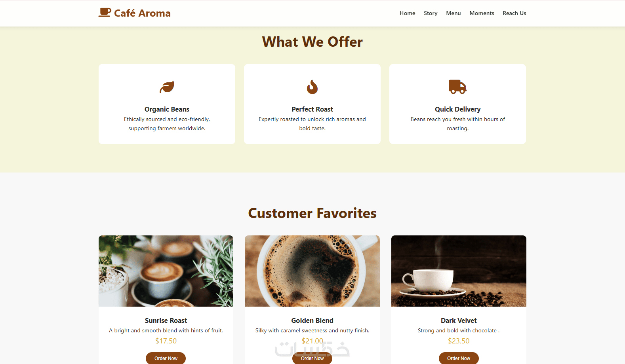Screen dimensions: 625x364
Task: Click the Organic Beans leaf icon
Action: (167, 87)
